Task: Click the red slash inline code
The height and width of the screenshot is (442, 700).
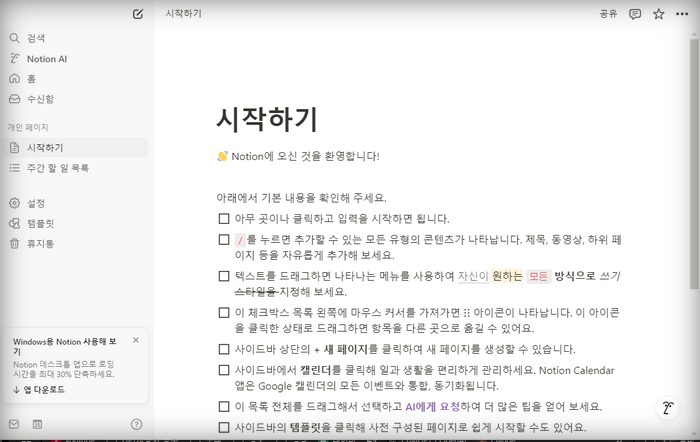Action: 240,240
